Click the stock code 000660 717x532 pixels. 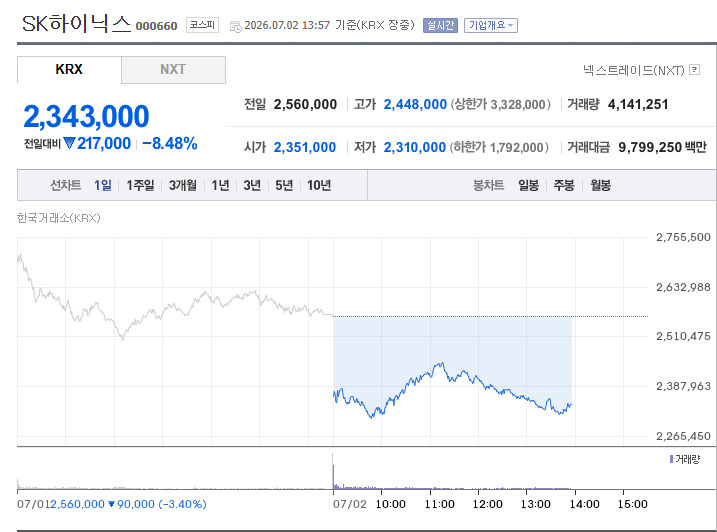(156, 26)
